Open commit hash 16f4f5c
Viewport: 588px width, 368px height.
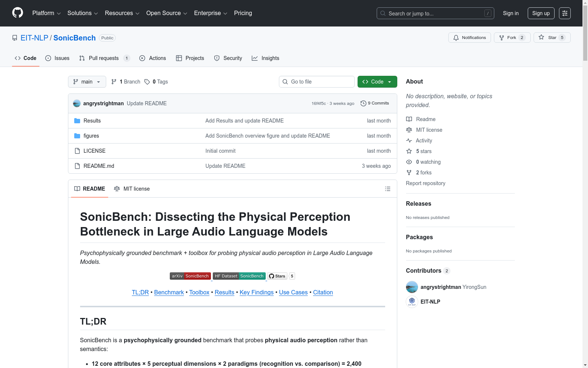click(319, 103)
